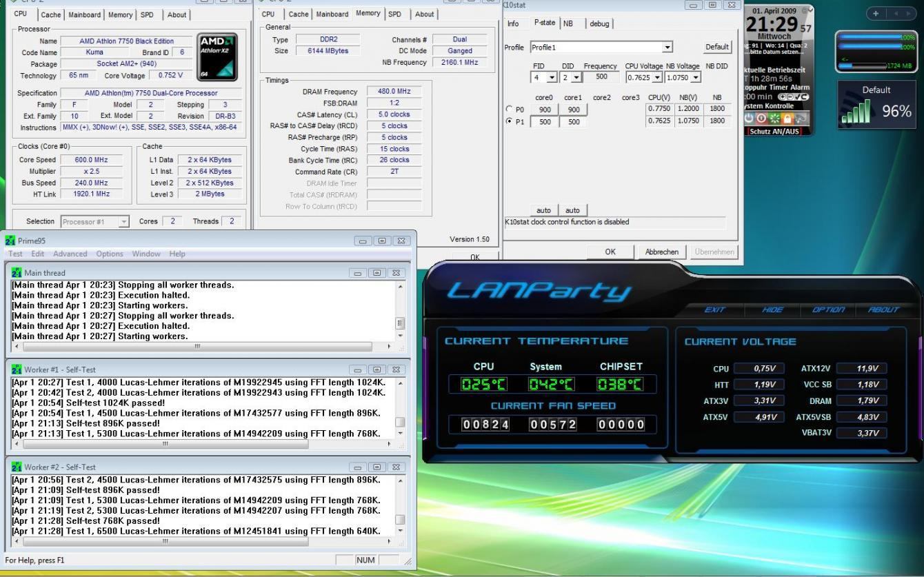Click the AMD Athlon X2 logo in CPU-Z
The height and width of the screenshot is (577, 924).
coord(217,57)
